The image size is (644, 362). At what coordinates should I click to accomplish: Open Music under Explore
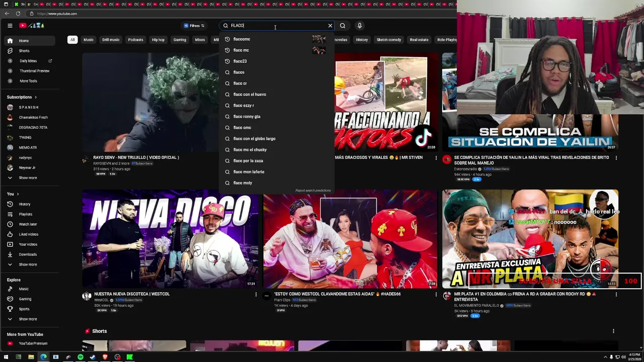[x=31, y=289]
